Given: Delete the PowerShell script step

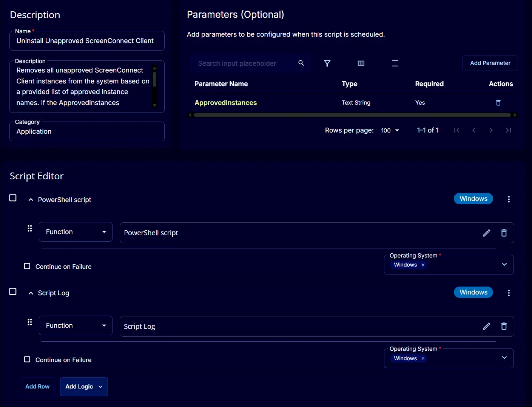Looking at the screenshot, I should tap(504, 233).
